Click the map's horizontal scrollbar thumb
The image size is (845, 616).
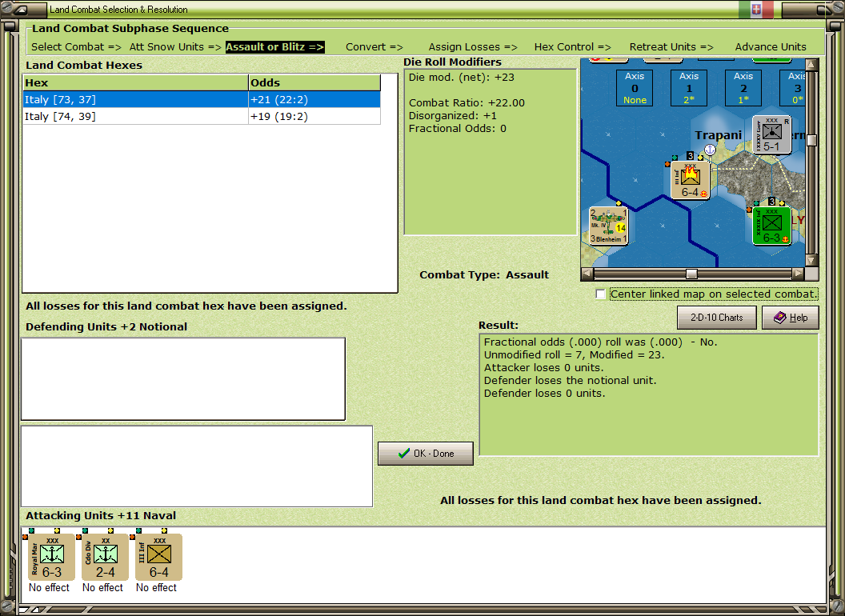691,274
